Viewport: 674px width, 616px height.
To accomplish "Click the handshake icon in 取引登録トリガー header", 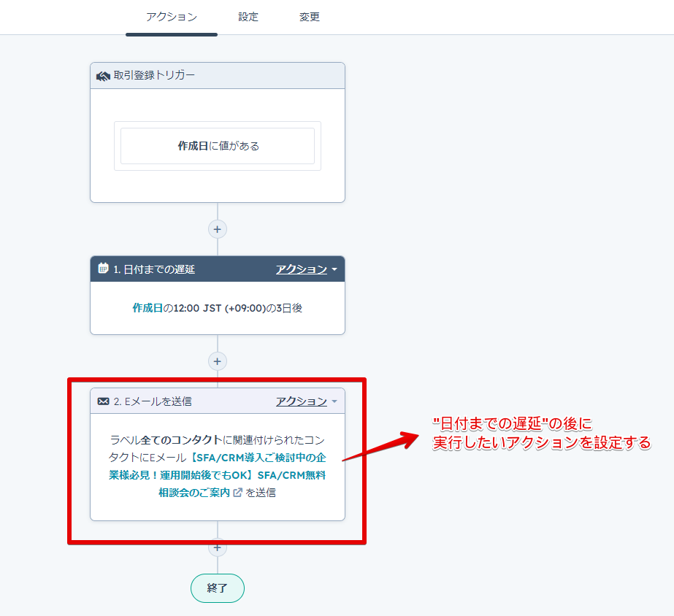I will pyautogui.click(x=103, y=76).
